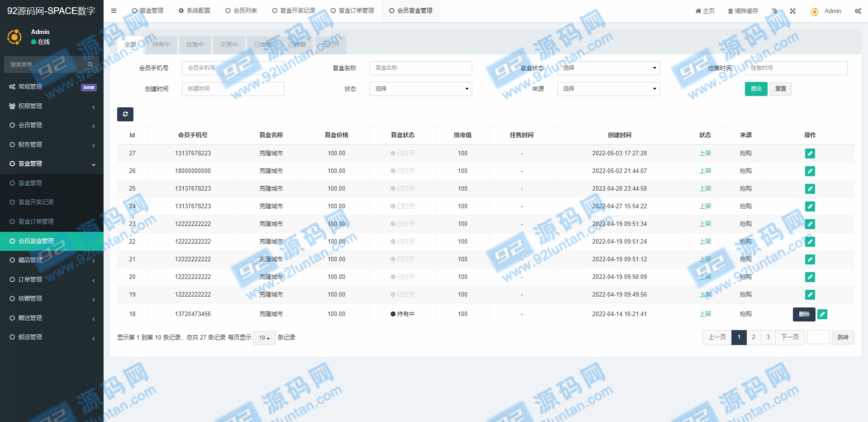Focus the 会员手机号 search field
Viewport: 868px width, 422px height.
233,68
